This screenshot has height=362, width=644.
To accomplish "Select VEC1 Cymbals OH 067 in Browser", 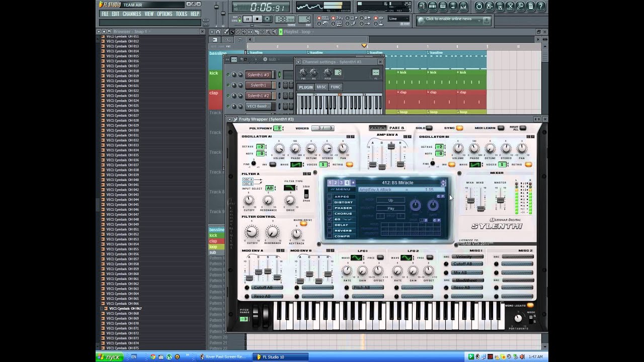I will [x=125, y=308].
